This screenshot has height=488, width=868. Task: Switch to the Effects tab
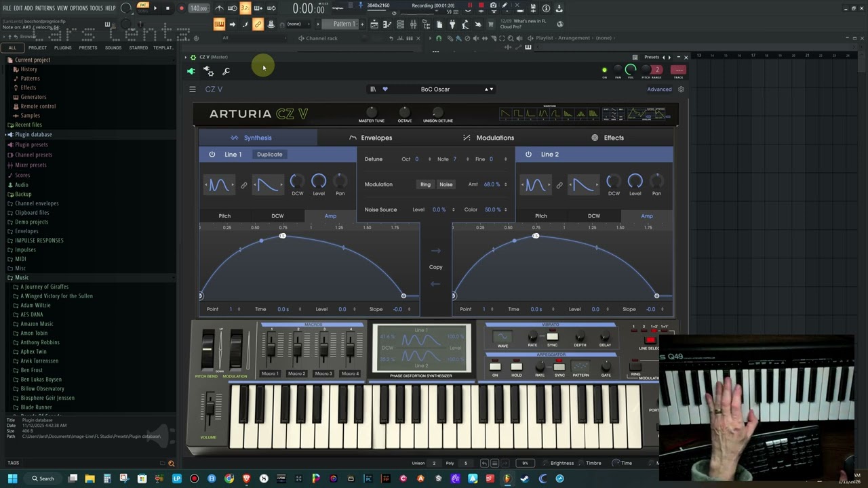608,138
